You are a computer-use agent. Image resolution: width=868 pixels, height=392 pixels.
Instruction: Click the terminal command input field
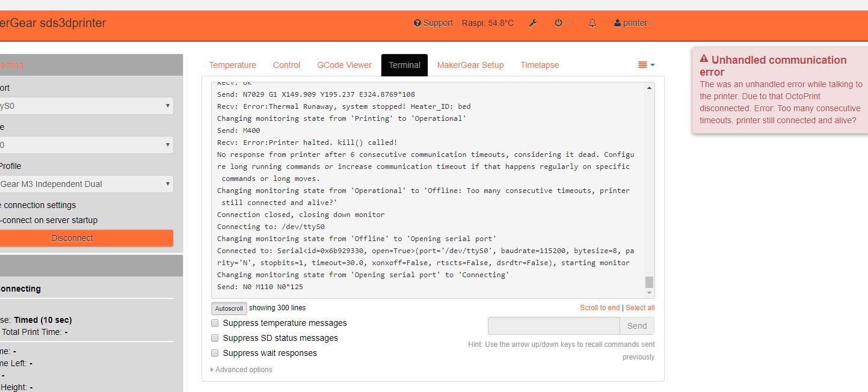(553, 326)
